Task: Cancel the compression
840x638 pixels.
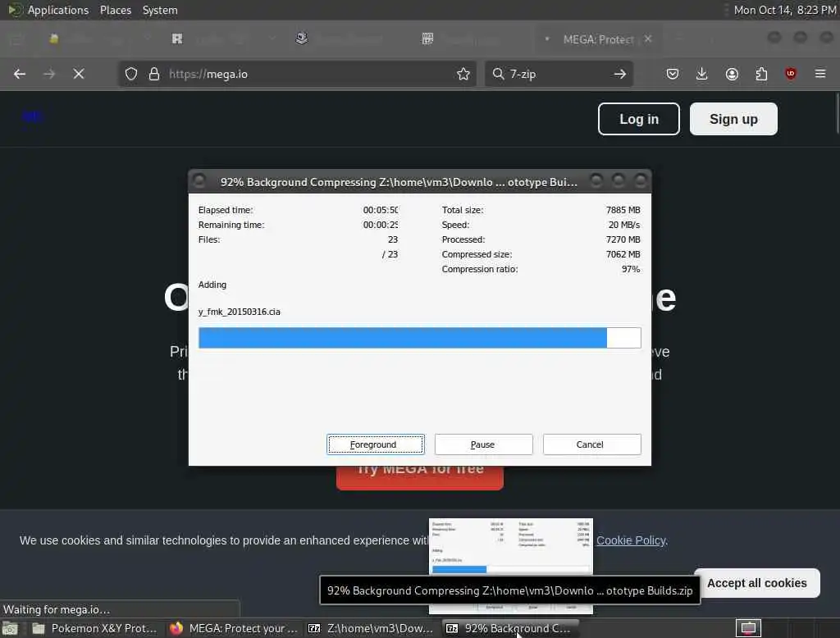Action: [x=592, y=444]
